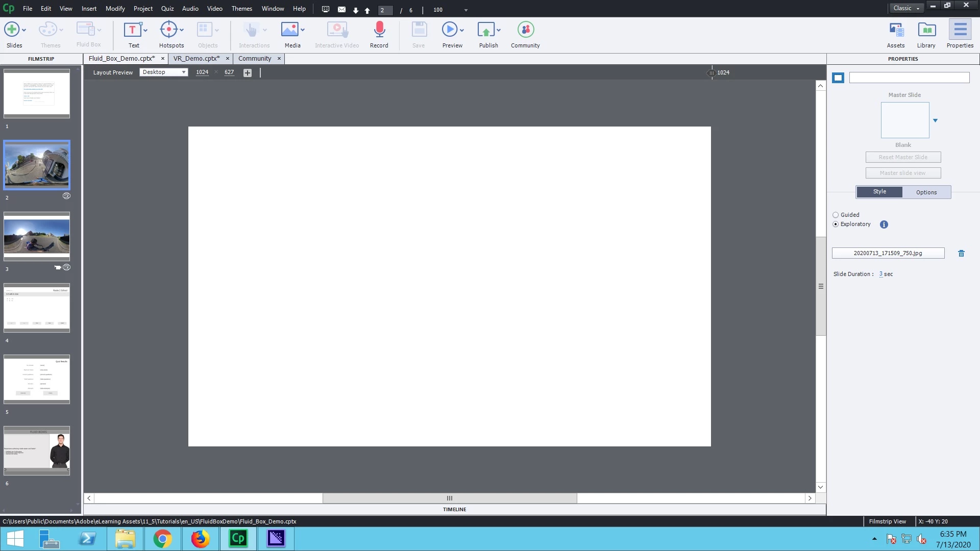Open the Library panel
980x551 pixels.
[x=926, y=30]
